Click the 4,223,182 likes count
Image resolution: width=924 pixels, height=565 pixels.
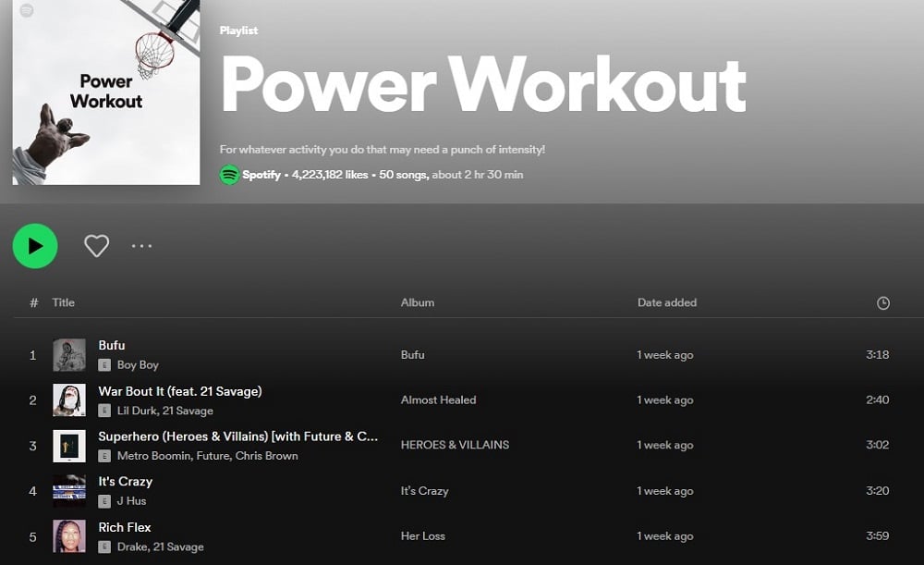330,175
